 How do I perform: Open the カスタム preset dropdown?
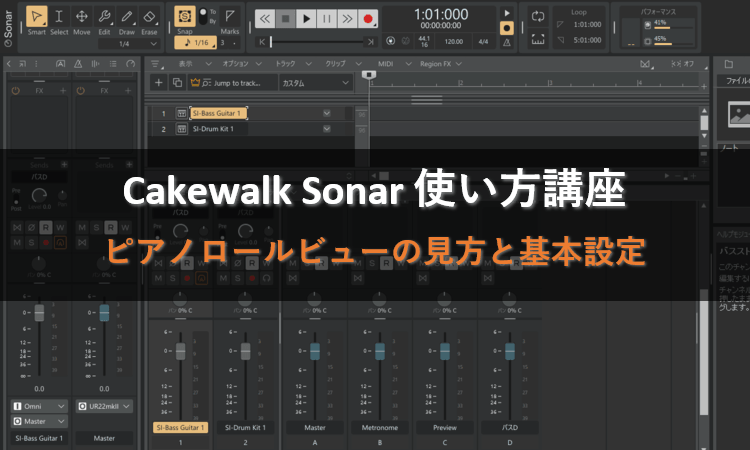click(x=318, y=82)
